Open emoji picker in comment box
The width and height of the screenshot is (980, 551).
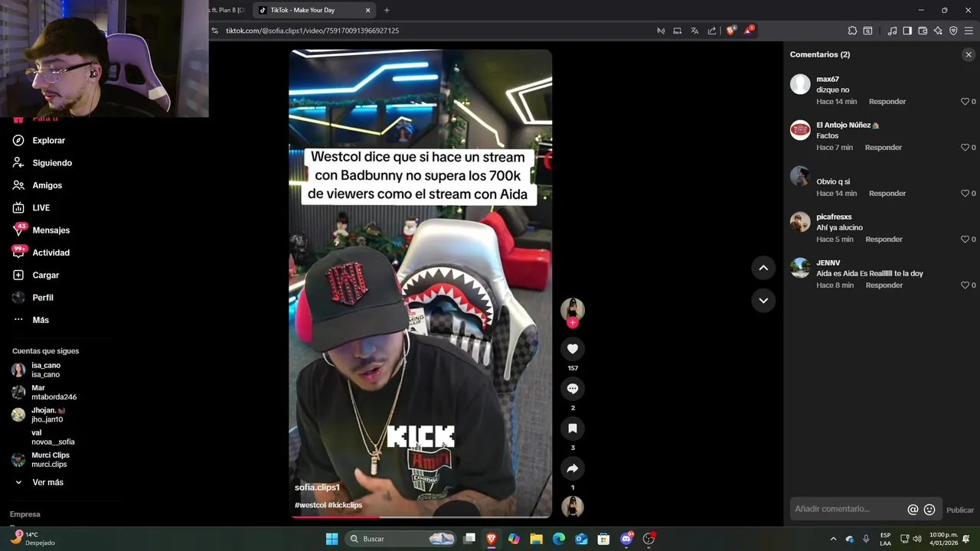pos(929,510)
